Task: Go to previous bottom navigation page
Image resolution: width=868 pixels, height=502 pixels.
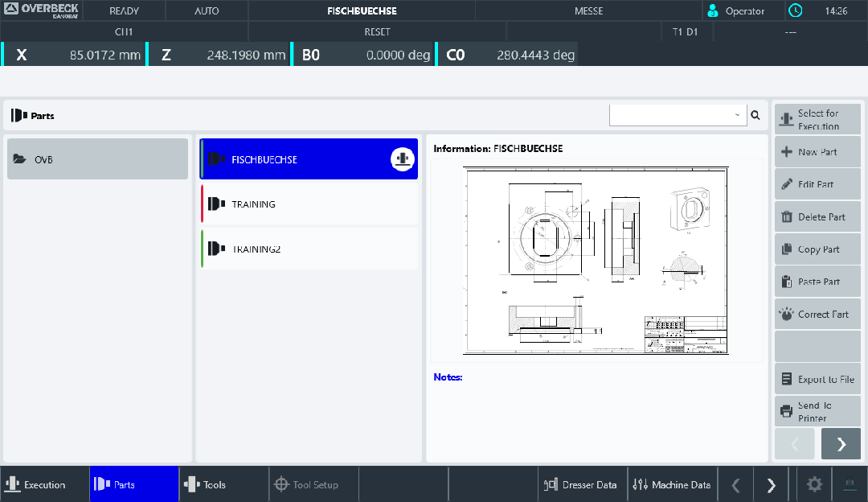Action: 735,485
